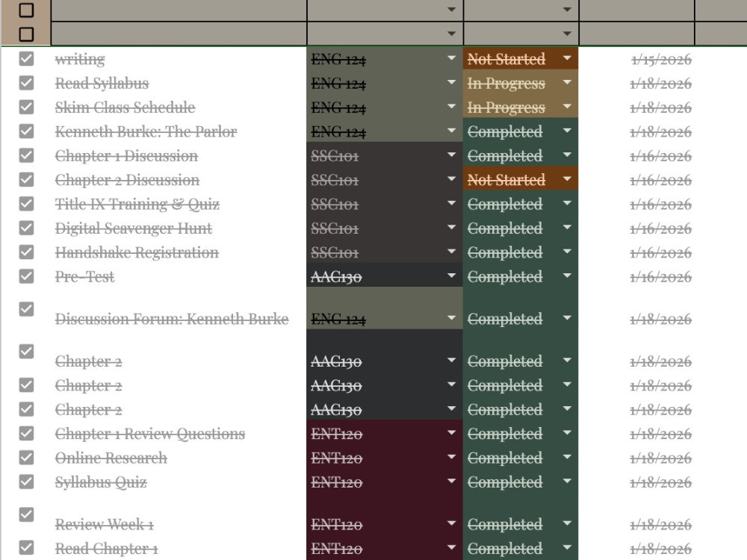Select the 'Digital Scavenger Hunt' task cell
This screenshot has height=560, width=747.
click(x=179, y=228)
